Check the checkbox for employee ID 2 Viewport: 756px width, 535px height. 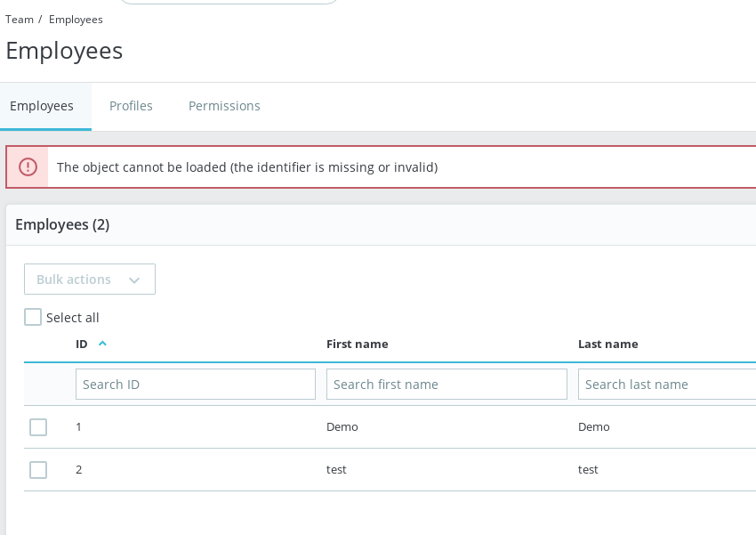point(38,470)
